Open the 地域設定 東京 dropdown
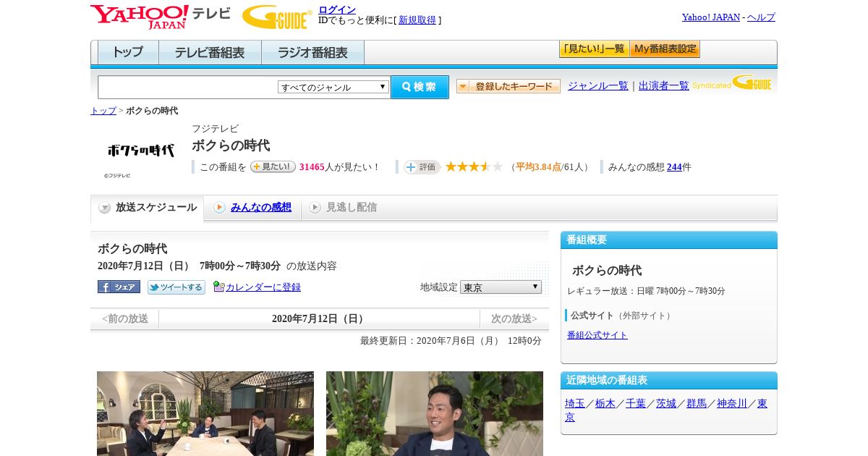 tap(501, 287)
